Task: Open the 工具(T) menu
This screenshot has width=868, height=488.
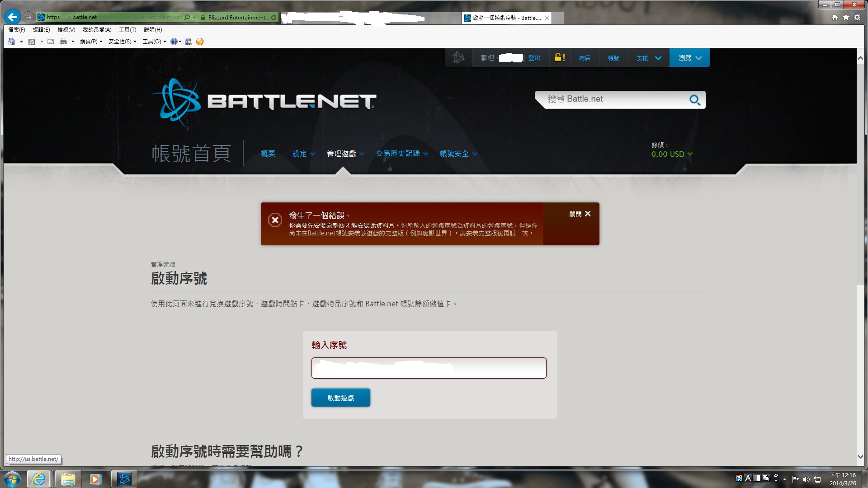Action: pos(127,30)
